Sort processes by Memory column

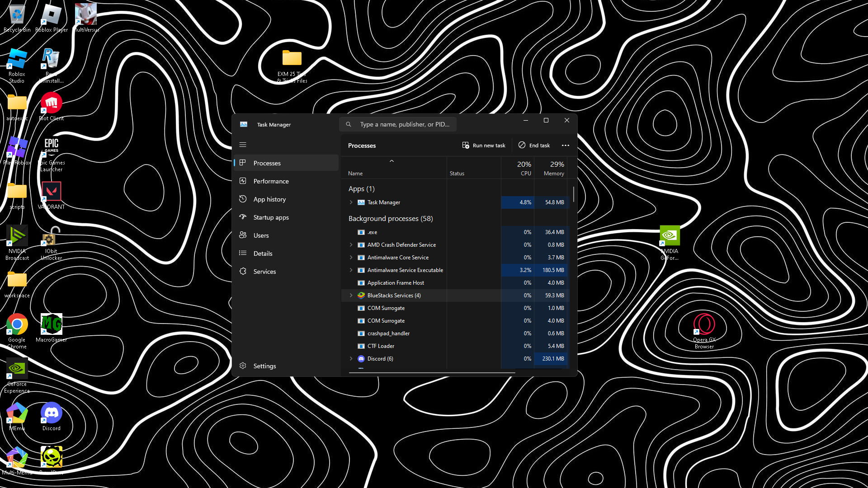click(553, 168)
